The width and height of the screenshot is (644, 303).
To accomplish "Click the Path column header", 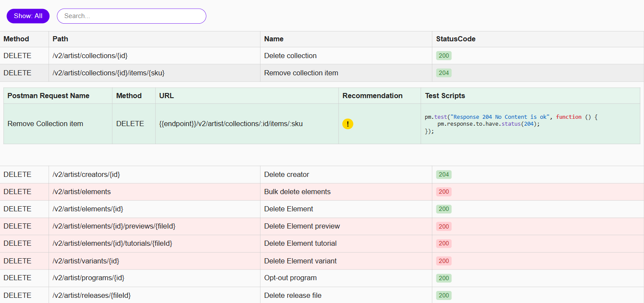I will [60, 39].
